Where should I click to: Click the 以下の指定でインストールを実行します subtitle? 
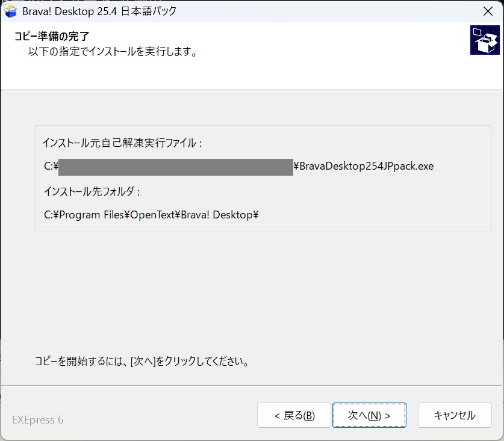point(113,52)
